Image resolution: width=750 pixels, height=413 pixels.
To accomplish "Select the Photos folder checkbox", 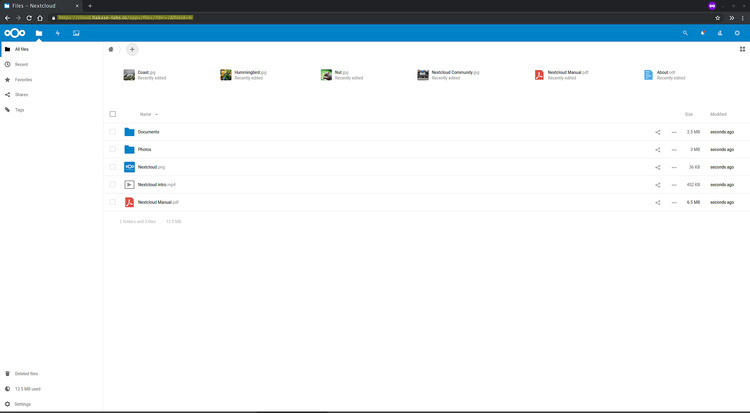I will [113, 150].
